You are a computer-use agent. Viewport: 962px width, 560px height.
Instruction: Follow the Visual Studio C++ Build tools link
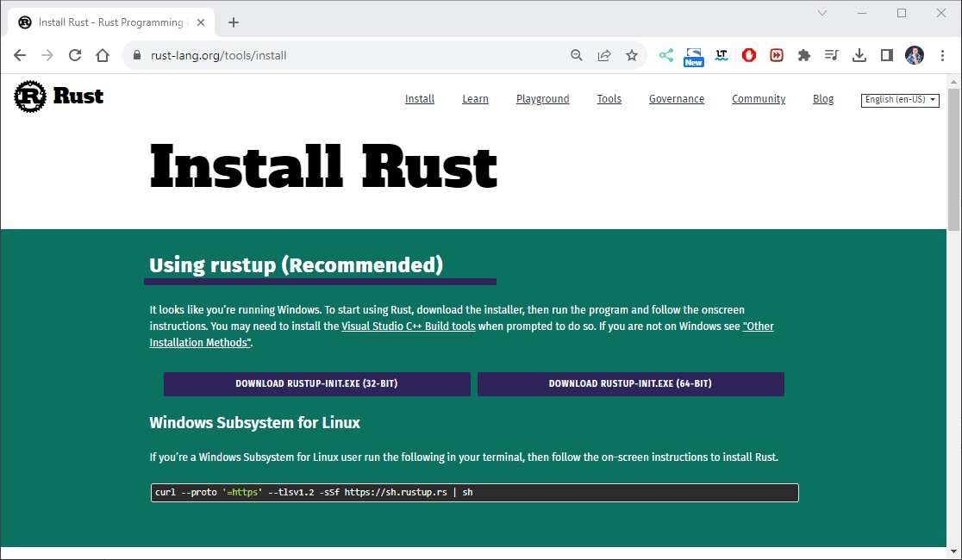(409, 327)
